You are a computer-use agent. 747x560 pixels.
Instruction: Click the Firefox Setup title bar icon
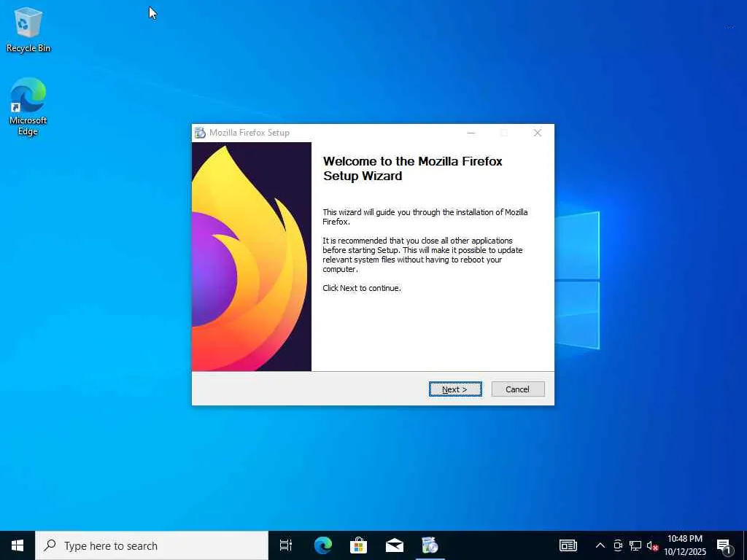point(200,133)
